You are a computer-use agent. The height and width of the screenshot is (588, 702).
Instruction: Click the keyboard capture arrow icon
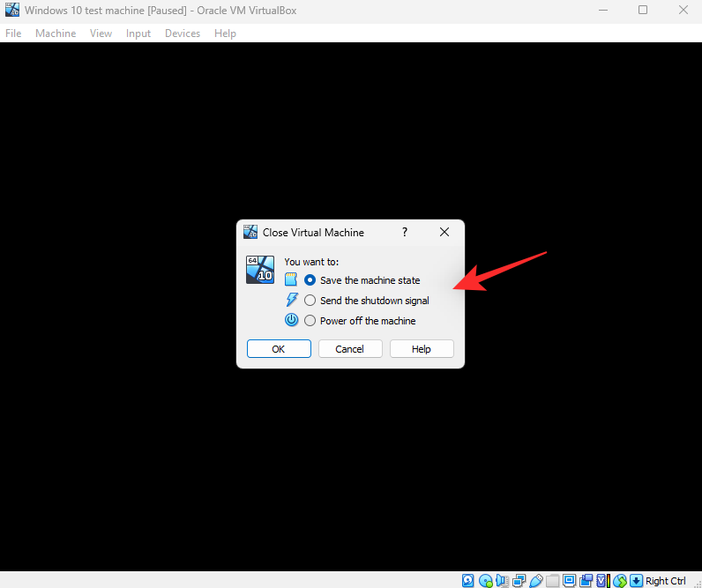point(636,580)
